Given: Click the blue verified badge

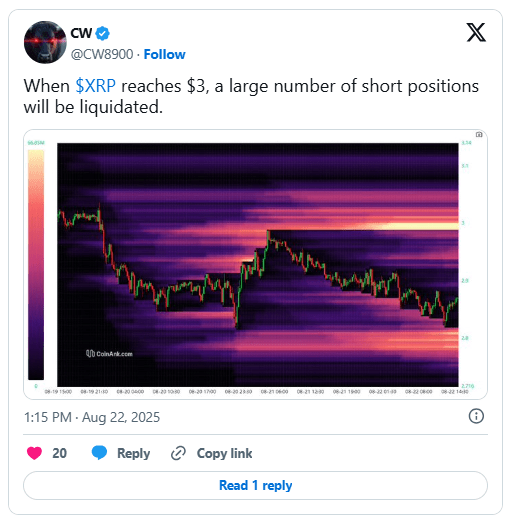Looking at the screenshot, I should tap(102, 33).
